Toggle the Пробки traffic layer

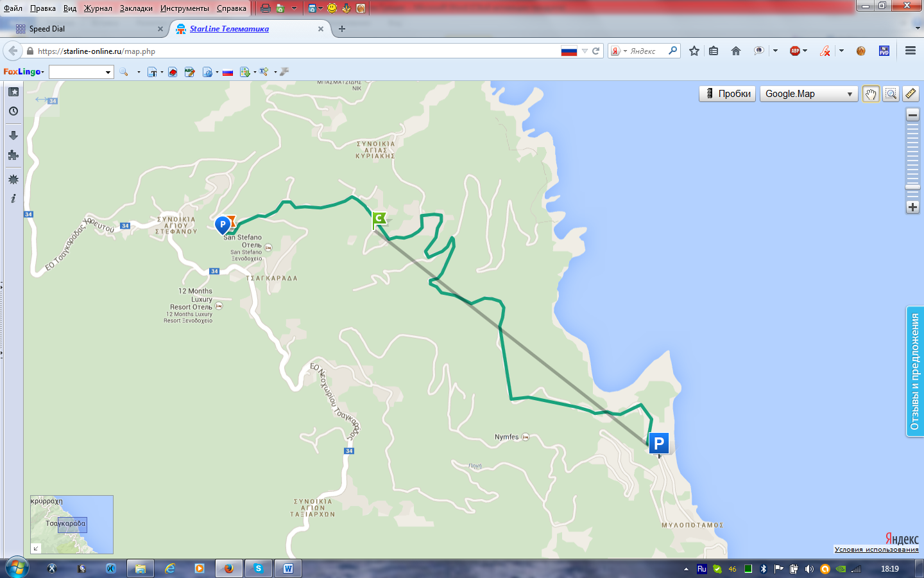click(727, 94)
